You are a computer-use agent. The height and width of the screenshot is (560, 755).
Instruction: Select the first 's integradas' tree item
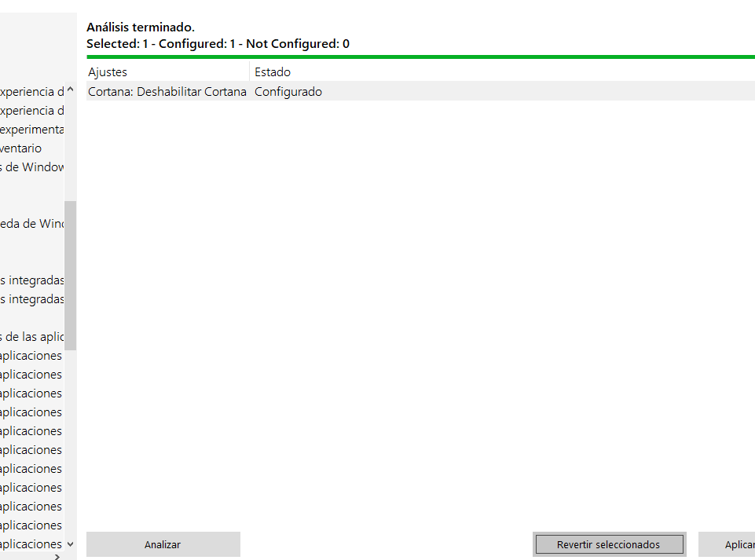31,280
